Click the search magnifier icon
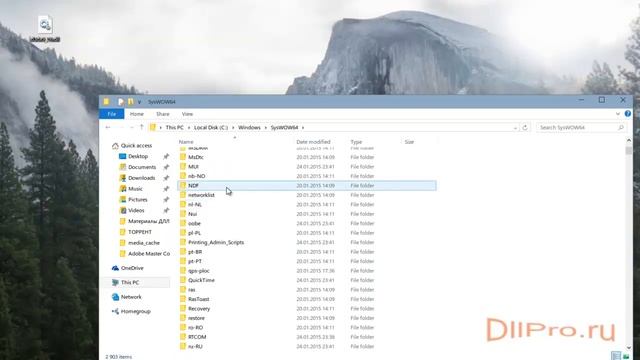The height and width of the screenshot is (360, 640). tap(621, 127)
